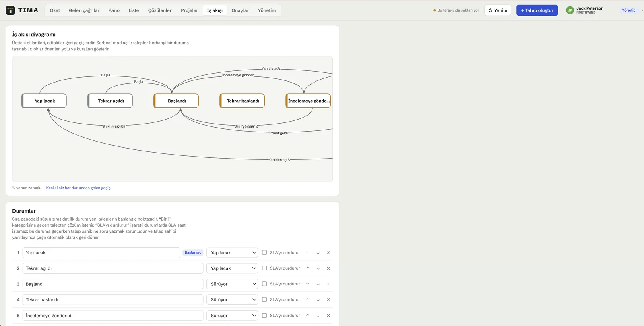Move İncelemeye gönderildi status down
This screenshot has width=644, height=326.
coord(318,316)
